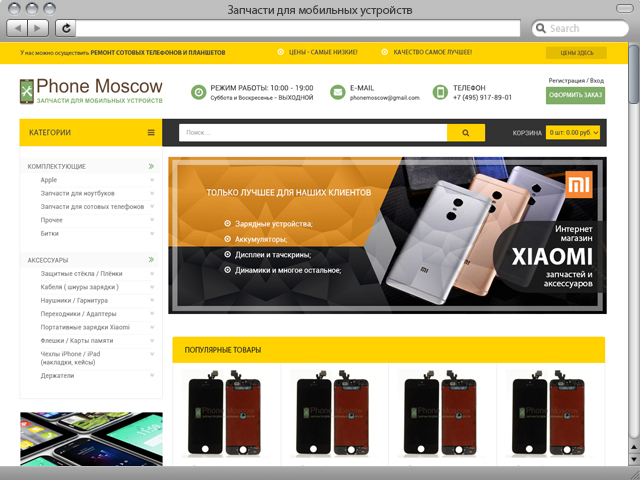Click the Phone Moscow logo

pyautogui.click(x=91, y=91)
